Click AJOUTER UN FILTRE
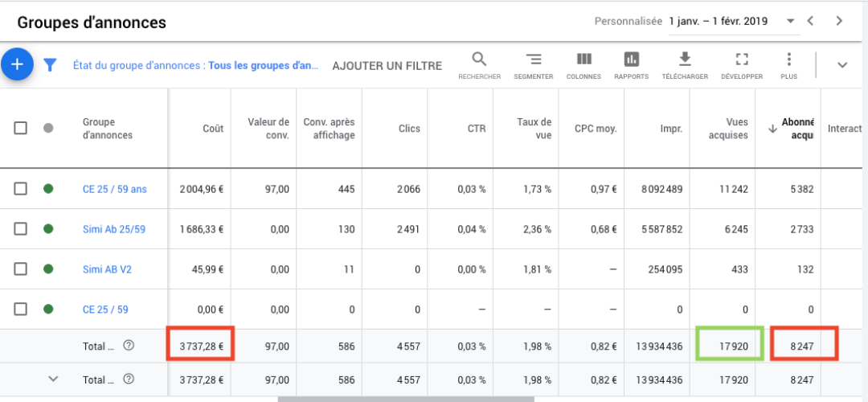The image size is (868, 402). 387,65
